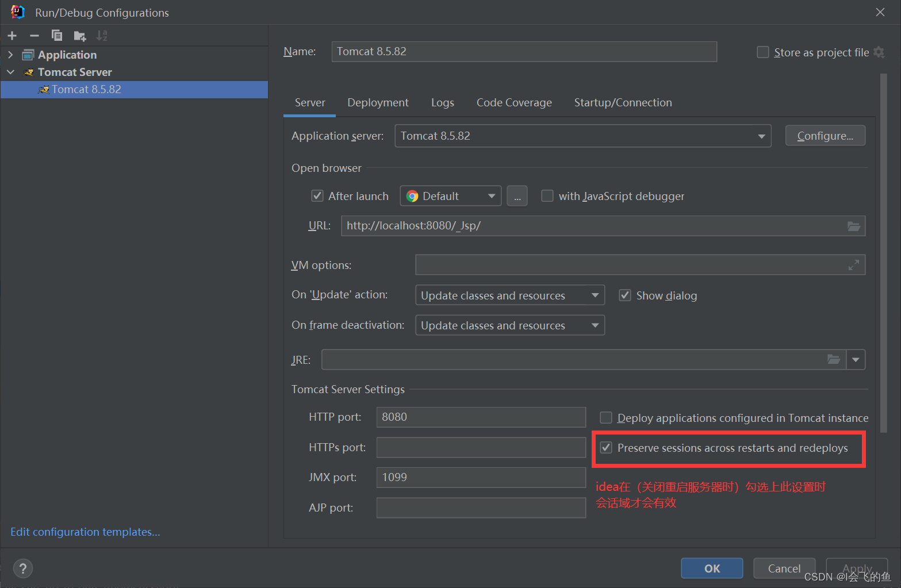Sort configurations alphabetically
Screen dimensions: 901x588
pos(102,36)
